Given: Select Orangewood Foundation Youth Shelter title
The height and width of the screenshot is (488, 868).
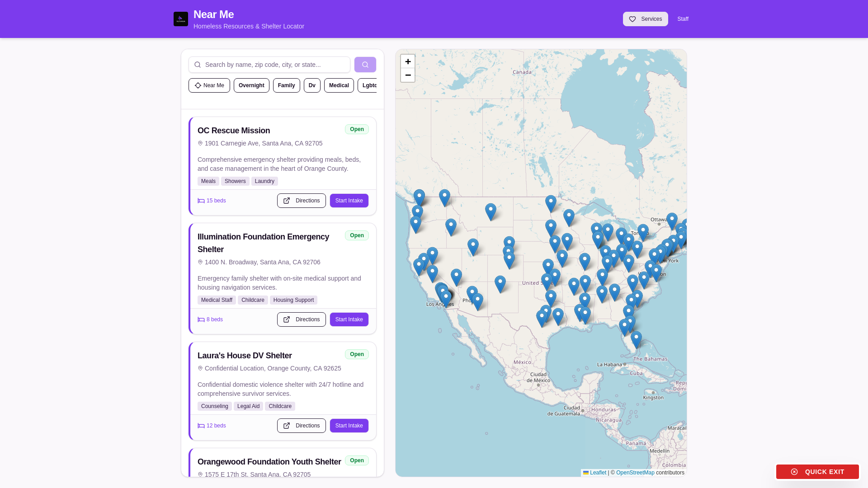Looking at the screenshot, I should pyautogui.click(x=269, y=462).
